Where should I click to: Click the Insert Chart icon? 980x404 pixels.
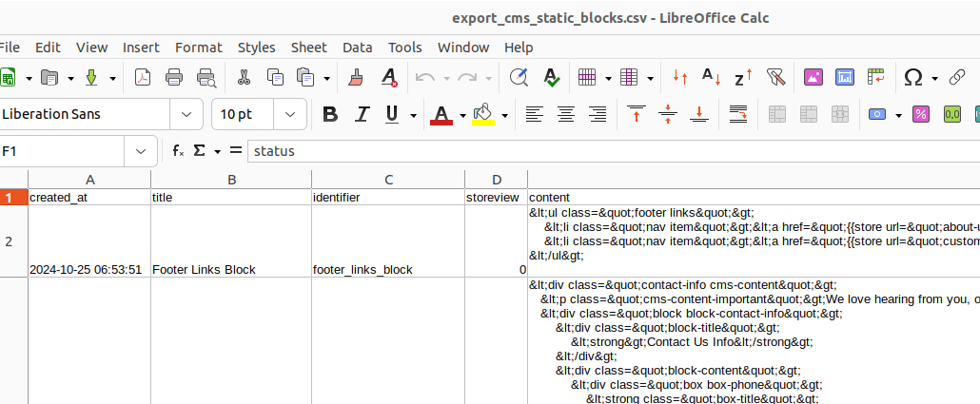[x=845, y=78]
